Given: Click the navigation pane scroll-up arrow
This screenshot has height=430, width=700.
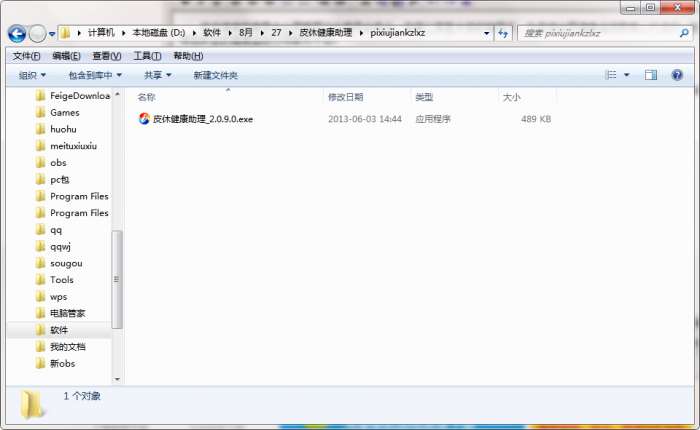Looking at the screenshot, I should click(x=117, y=95).
